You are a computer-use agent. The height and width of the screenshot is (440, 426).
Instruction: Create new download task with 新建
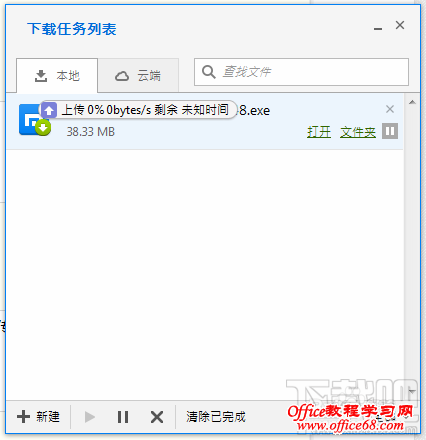pos(38,417)
